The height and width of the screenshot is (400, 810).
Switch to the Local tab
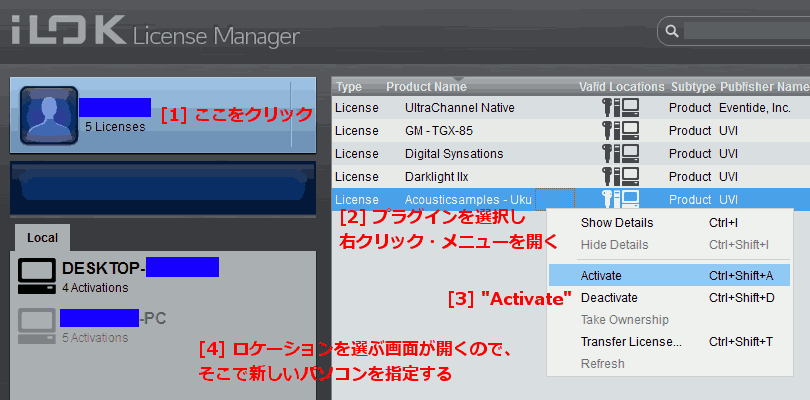[x=42, y=238]
